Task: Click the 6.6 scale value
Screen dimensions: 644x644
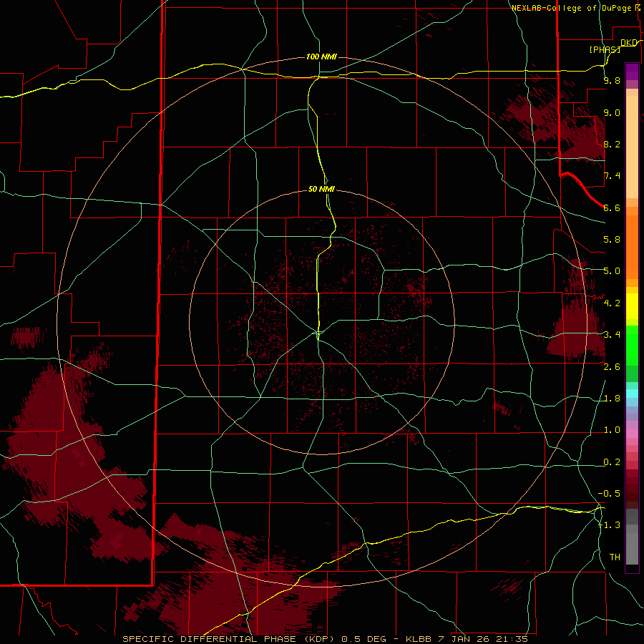Action: coord(612,208)
